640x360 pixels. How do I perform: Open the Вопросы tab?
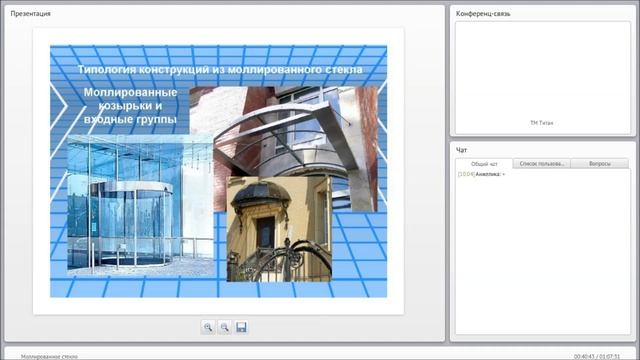pyautogui.click(x=600, y=164)
